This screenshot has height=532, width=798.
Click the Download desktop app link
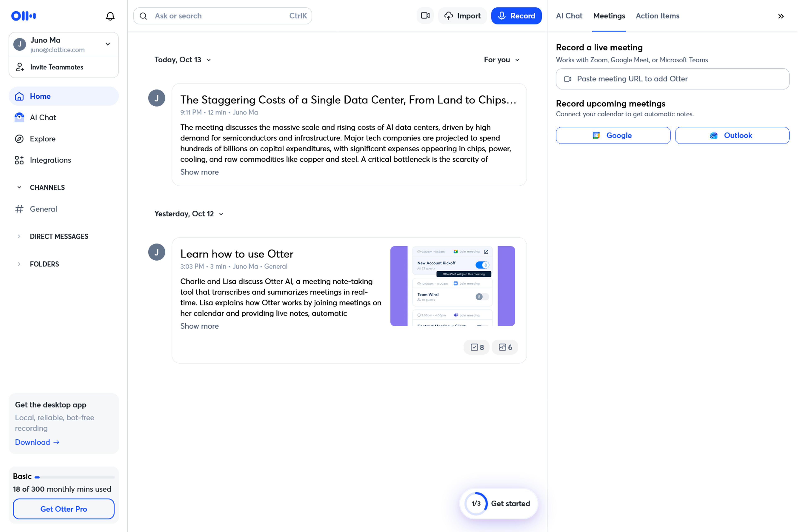pyautogui.click(x=37, y=442)
